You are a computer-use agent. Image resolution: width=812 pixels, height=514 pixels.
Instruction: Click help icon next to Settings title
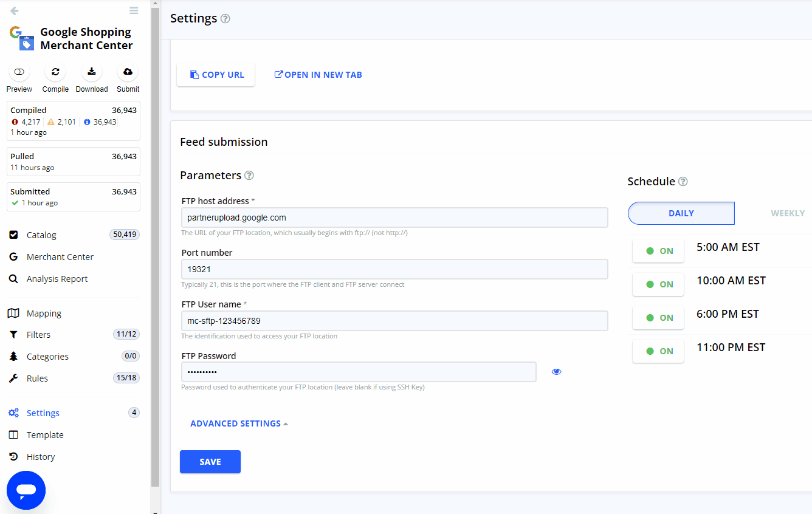[225, 19]
